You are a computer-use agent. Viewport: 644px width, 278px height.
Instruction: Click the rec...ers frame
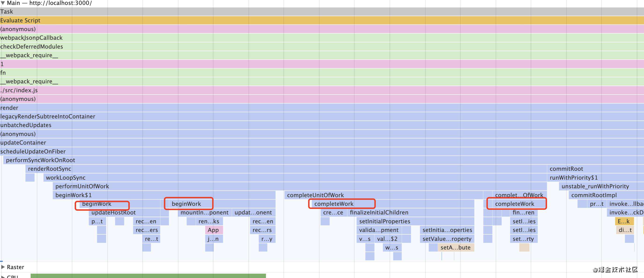147,230
